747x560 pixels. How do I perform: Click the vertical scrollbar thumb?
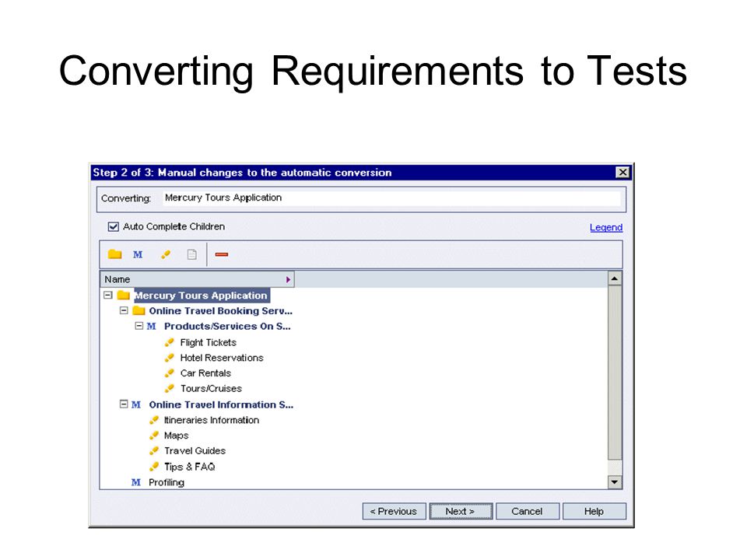615,373
